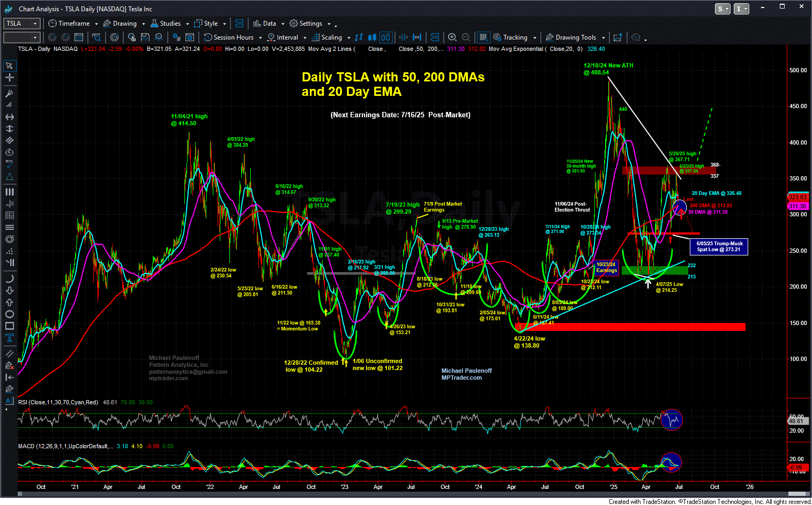Image resolution: width=812 pixels, height=505 pixels.
Task: Click the TSLA - Daily NASDAQ status text
Action: point(48,49)
